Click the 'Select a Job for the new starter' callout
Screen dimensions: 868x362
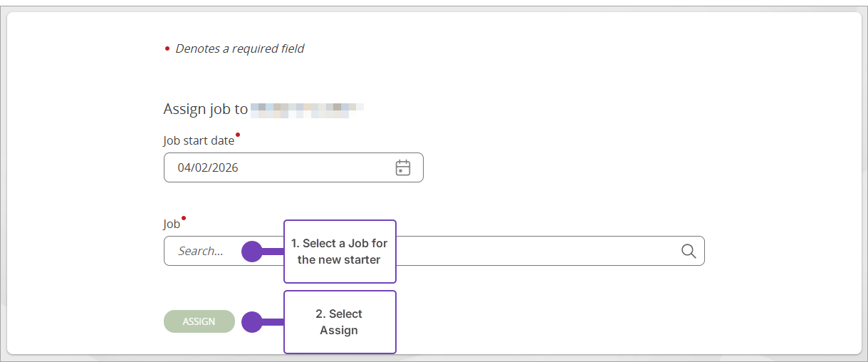(340, 252)
